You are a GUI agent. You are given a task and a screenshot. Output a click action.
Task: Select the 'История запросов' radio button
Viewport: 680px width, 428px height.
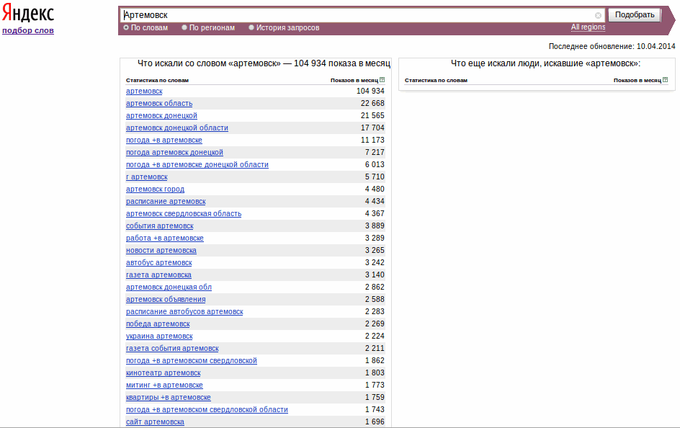[x=251, y=28]
